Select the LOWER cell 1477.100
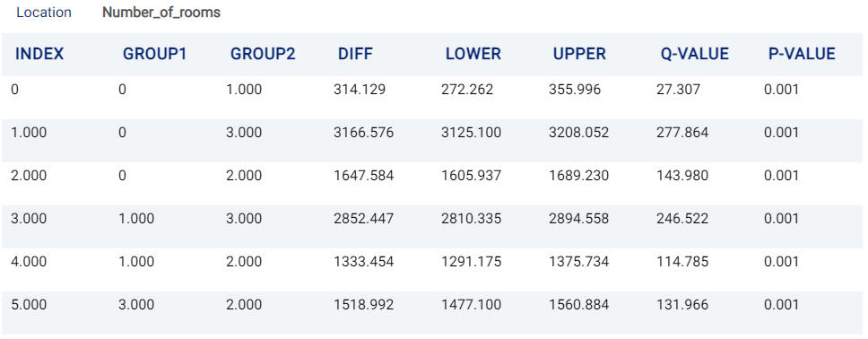The height and width of the screenshot is (339, 868). (471, 305)
